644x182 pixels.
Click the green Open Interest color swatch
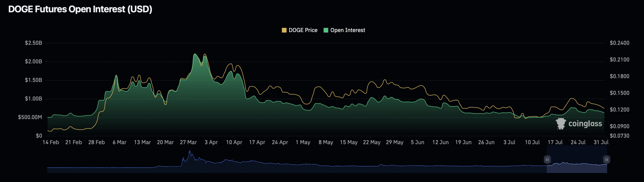click(x=326, y=30)
